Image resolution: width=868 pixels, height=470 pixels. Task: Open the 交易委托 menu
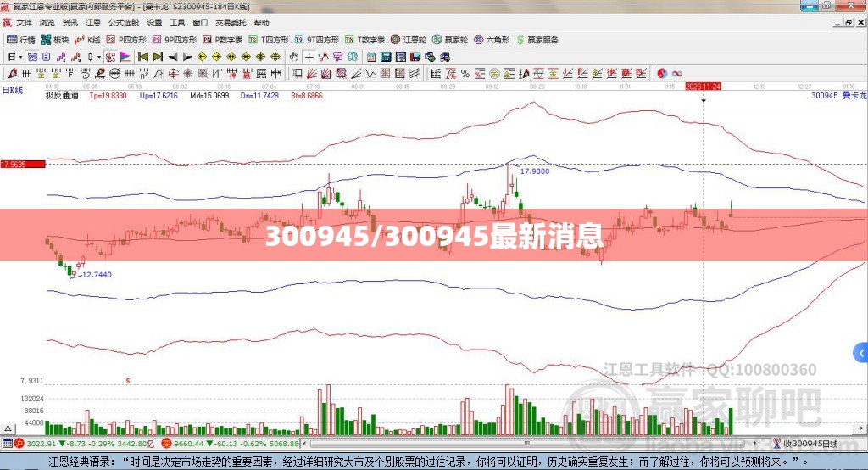point(231,23)
